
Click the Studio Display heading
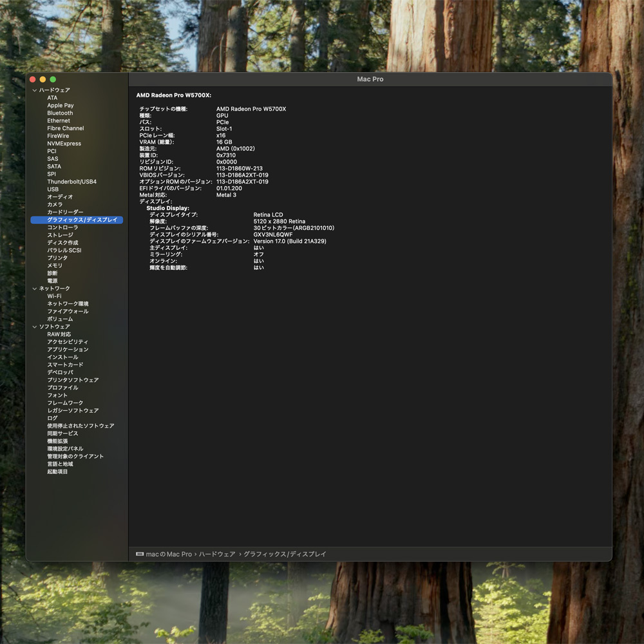pos(168,208)
